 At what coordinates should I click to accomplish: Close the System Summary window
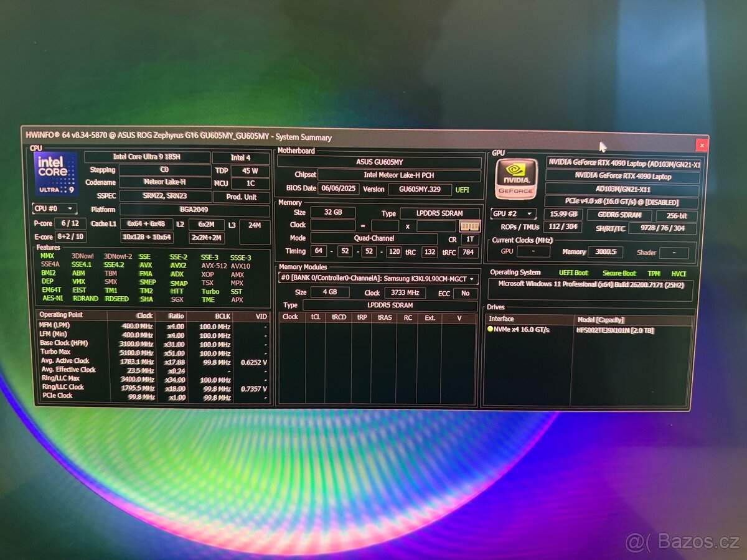point(702,145)
